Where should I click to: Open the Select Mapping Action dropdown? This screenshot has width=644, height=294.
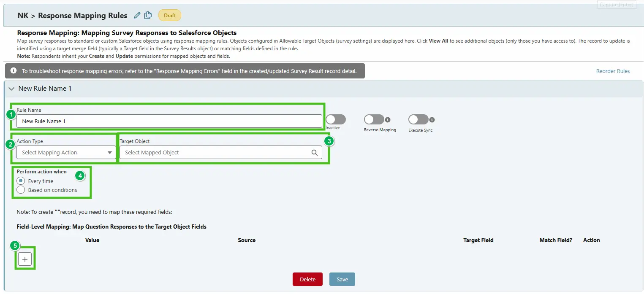[x=65, y=152]
